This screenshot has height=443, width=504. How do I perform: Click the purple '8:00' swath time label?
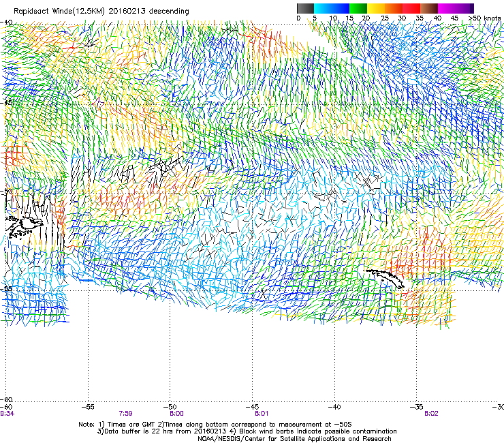click(x=176, y=414)
